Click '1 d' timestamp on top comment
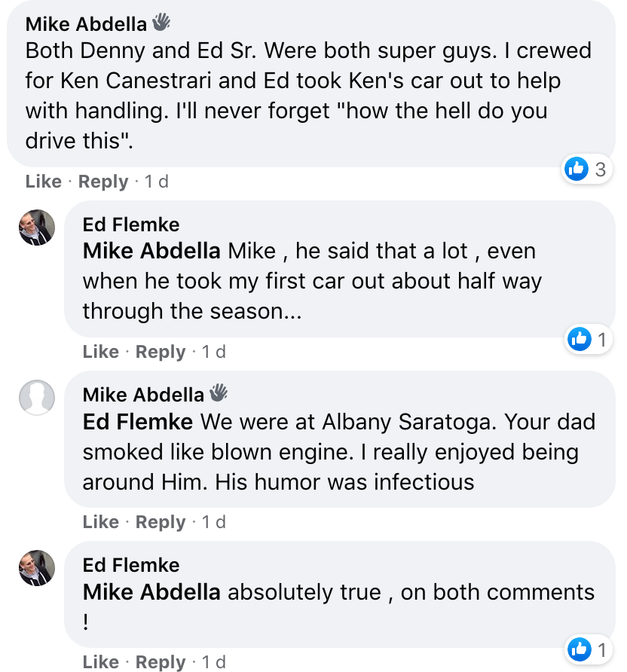 [157, 182]
